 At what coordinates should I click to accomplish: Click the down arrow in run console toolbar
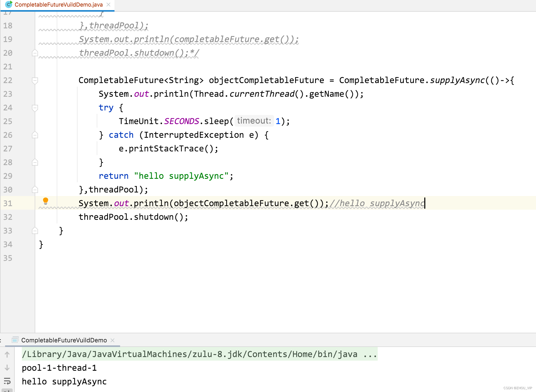[x=7, y=368]
